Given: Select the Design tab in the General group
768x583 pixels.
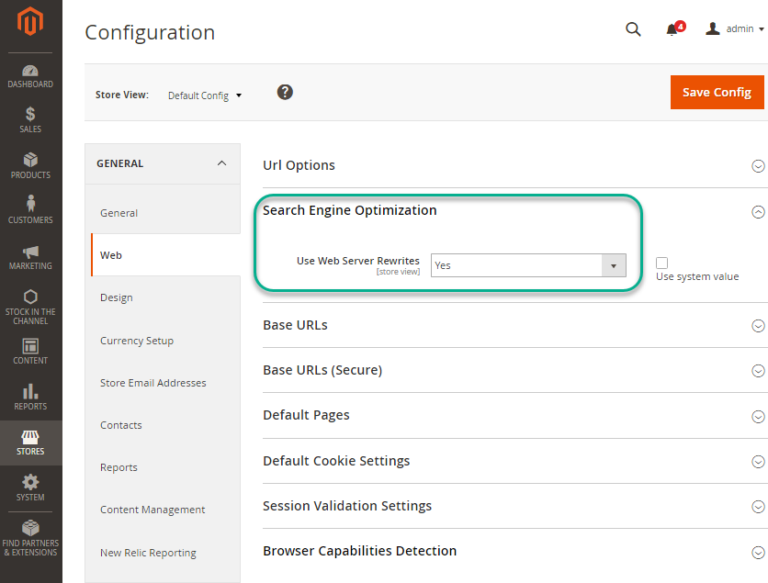Looking at the screenshot, I should pos(116,298).
